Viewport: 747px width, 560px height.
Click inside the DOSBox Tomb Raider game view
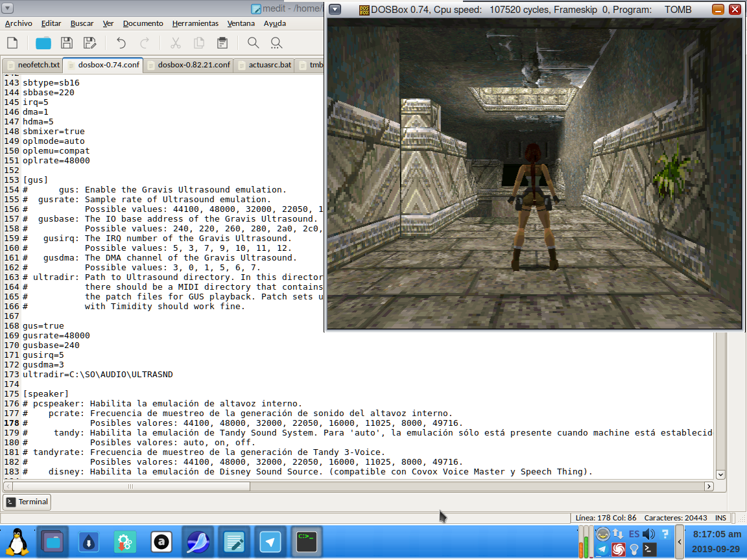534,173
